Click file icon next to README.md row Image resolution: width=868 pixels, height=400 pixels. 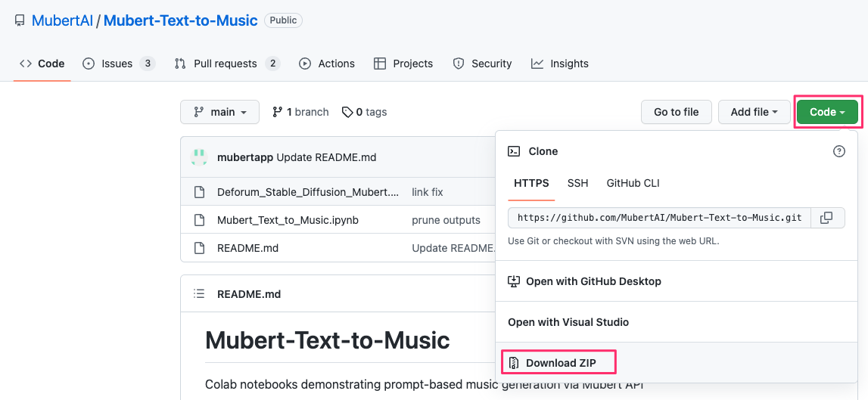[x=199, y=249]
